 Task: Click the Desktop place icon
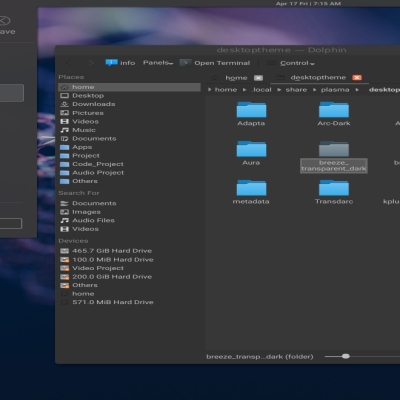64,96
